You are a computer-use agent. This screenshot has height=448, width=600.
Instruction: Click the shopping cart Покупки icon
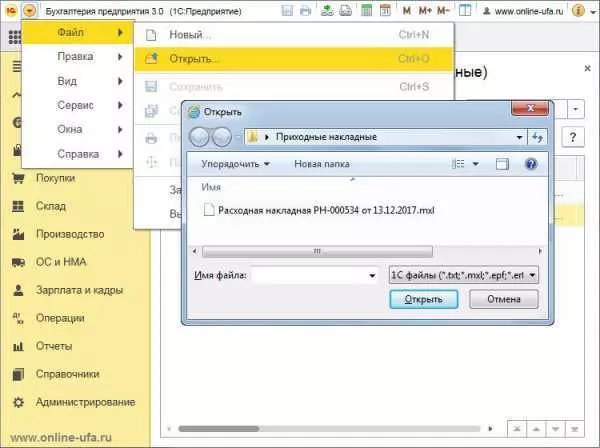(18, 178)
